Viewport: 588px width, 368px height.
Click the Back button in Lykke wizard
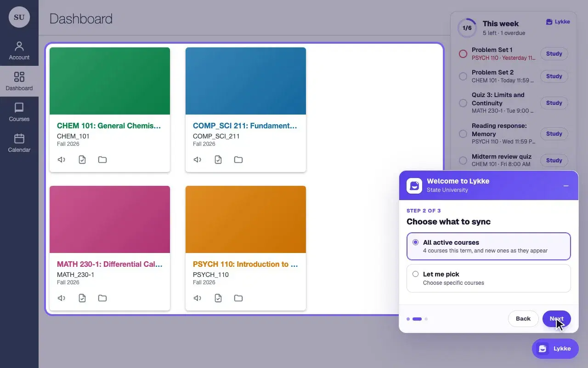(x=523, y=319)
